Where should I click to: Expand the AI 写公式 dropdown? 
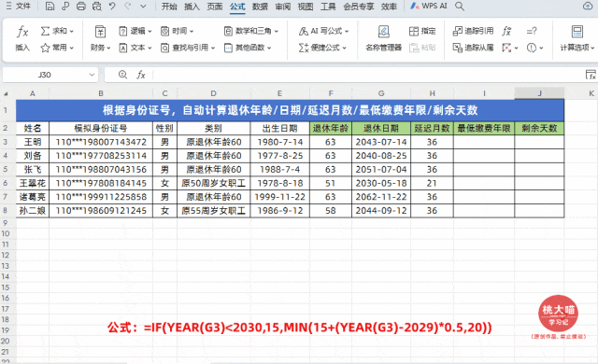coord(347,31)
